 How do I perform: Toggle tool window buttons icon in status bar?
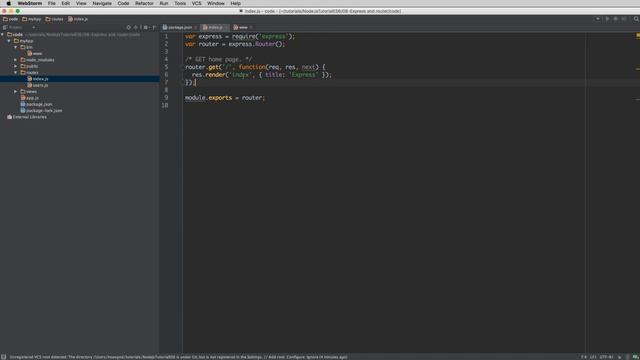click(4, 357)
